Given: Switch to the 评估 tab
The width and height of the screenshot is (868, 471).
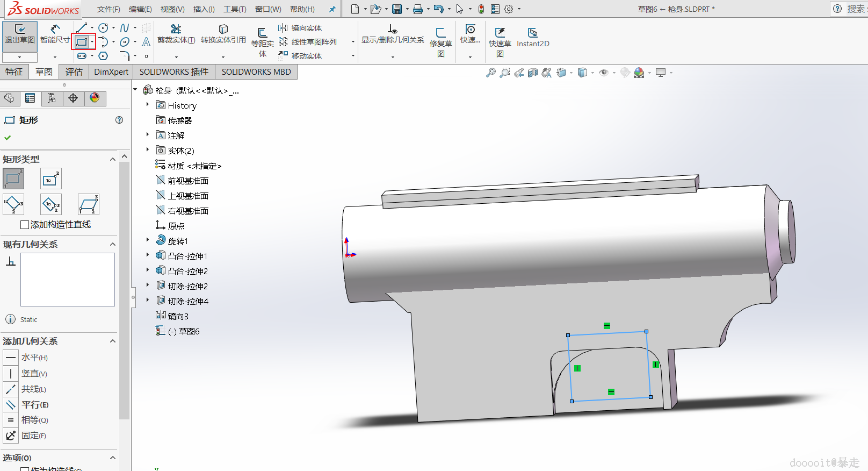Looking at the screenshot, I should pos(74,72).
